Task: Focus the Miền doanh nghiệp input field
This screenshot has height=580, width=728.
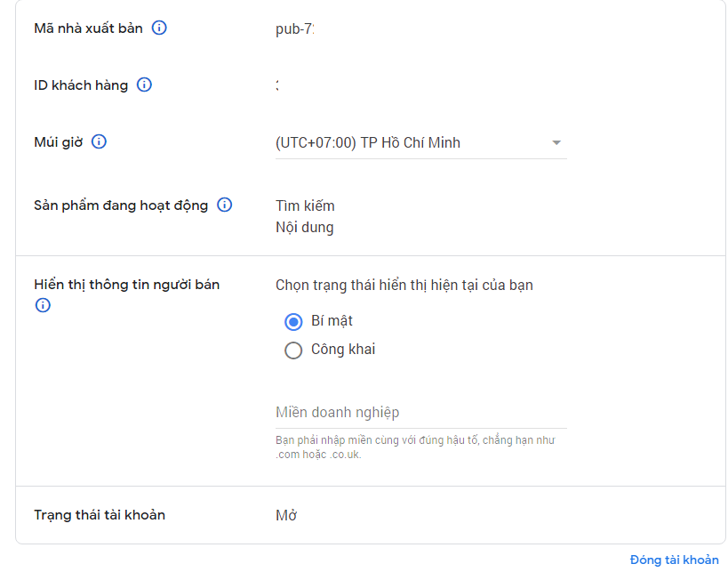Action: tap(420, 413)
